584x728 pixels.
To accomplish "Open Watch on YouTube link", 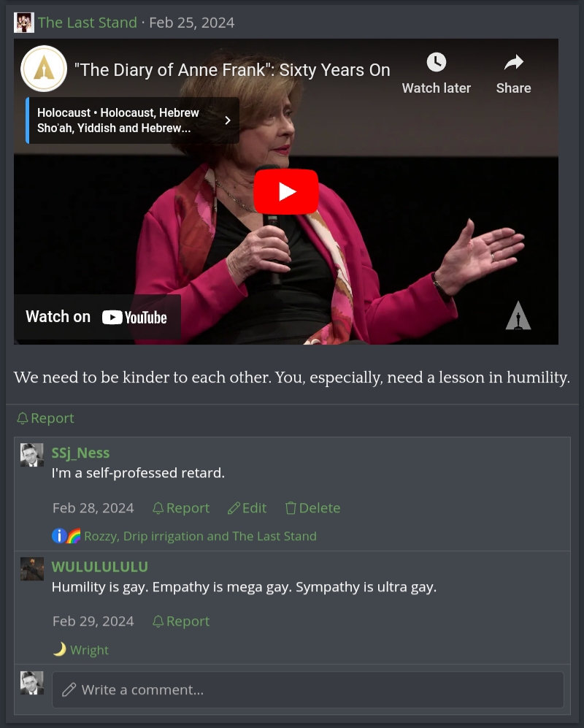I will click(x=97, y=317).
